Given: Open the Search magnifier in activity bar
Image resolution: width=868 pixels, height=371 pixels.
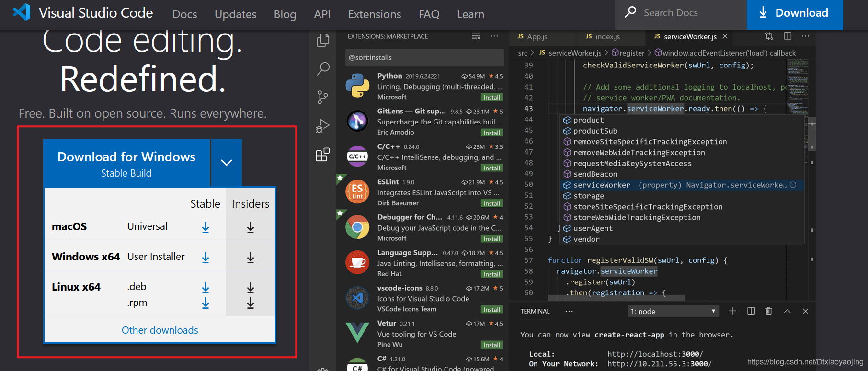Looking at the screenshot, I should tap(323, 69).
